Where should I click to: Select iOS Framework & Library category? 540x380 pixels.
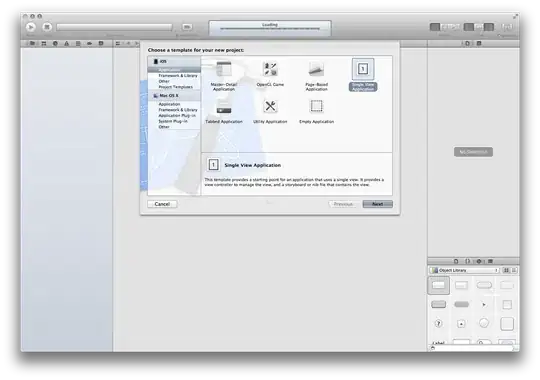pos(178,75)
